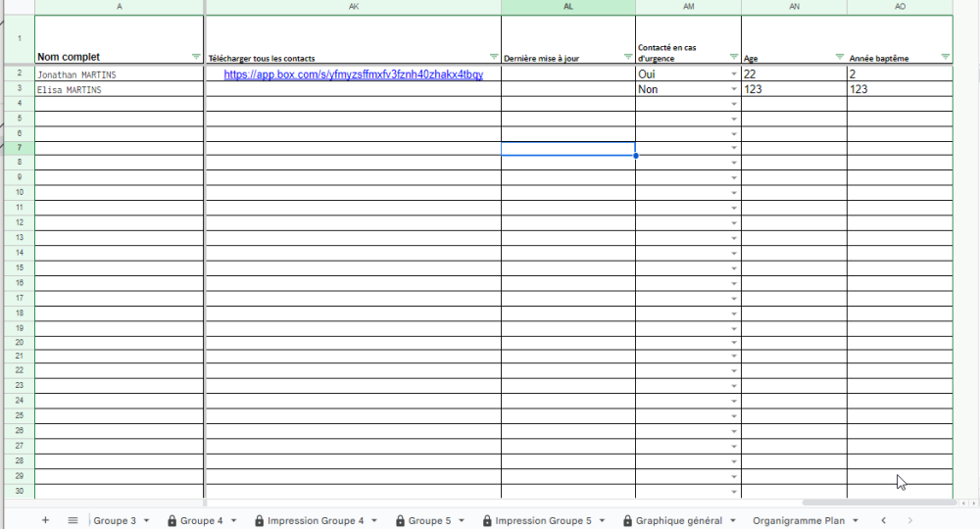Click the horizontal scrollbar thumb
The width and height of the screenshot is (980, 529).
tap(879, 503)
